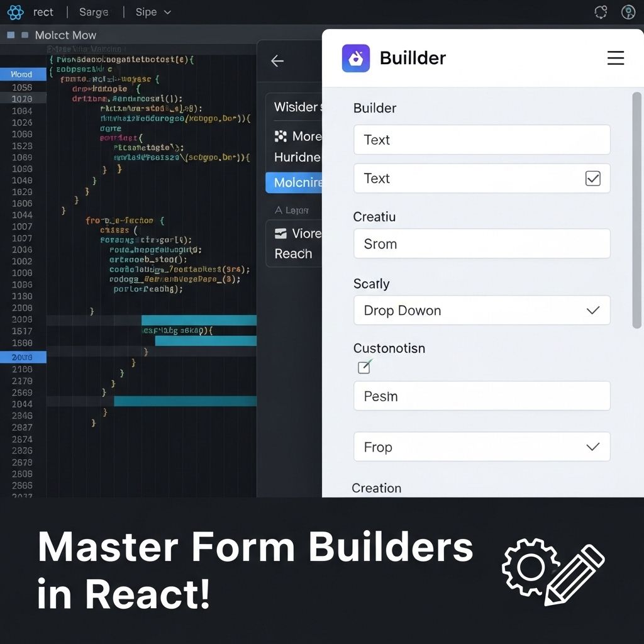Open the user profile icon
The height and width of the screenshot is (644, 644).
pyautogui.click(x=628, y=12)
